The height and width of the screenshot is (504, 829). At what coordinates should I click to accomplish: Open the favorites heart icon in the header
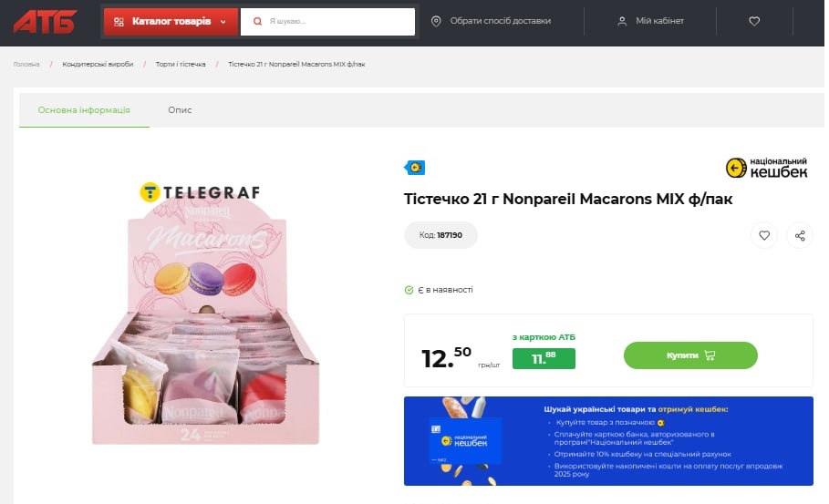[x=754, y=21]
